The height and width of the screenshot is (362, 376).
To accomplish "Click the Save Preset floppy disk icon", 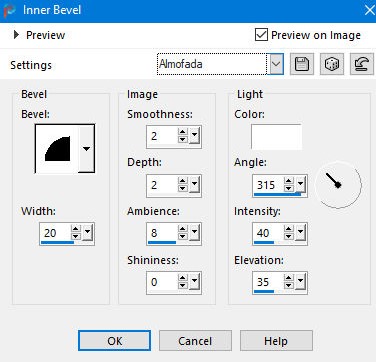I will [302, 64].
